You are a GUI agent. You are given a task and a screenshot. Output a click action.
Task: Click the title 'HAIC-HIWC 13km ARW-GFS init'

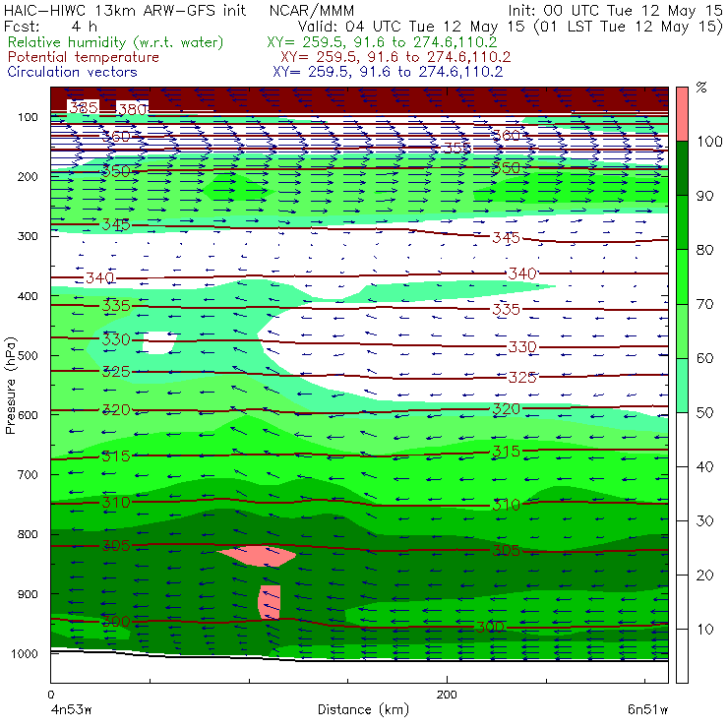pos(125,10)
